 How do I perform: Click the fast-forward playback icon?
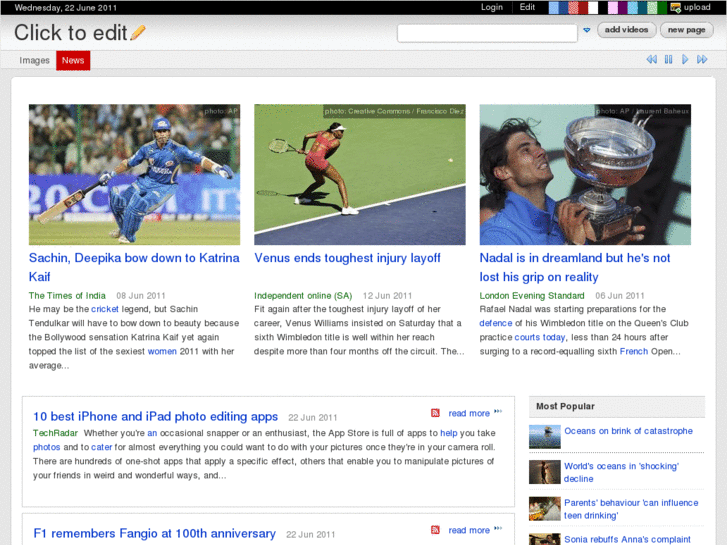click(x=702, y=59)
